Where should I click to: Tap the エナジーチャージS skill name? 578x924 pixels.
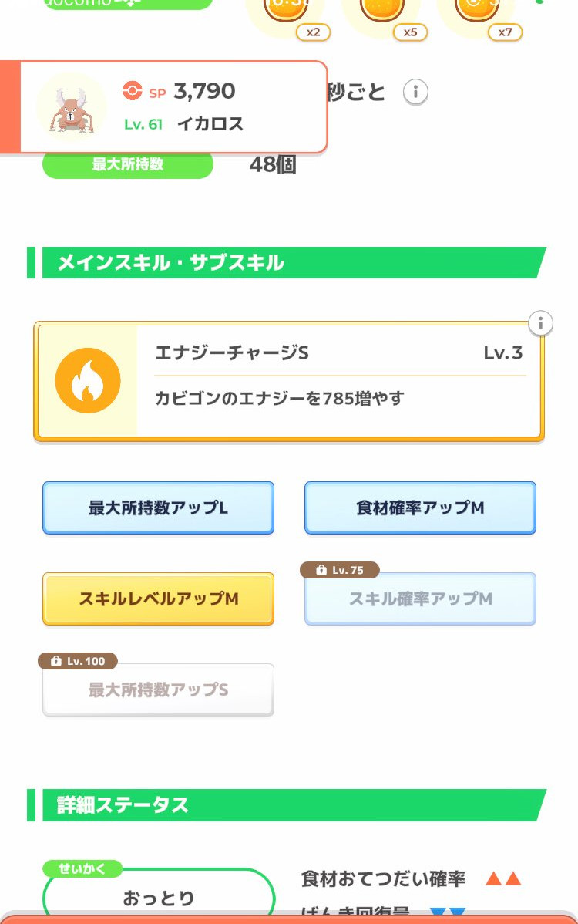[232, 353]
